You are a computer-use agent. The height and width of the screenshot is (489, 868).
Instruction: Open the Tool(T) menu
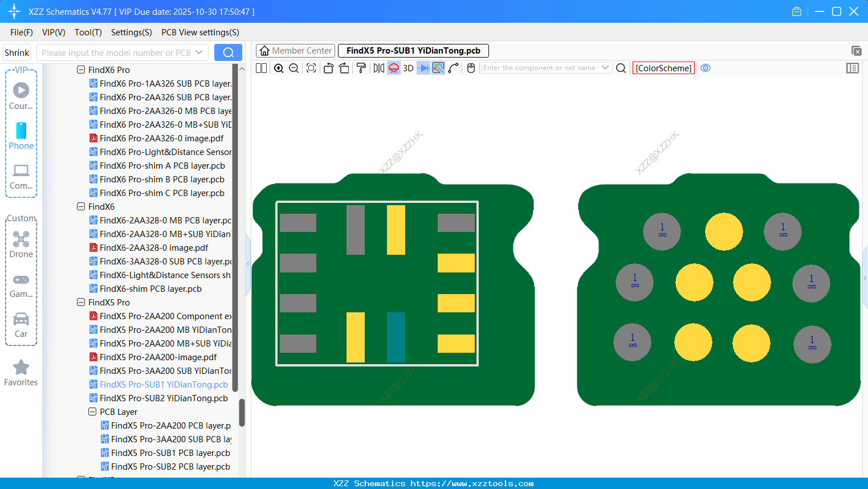(88, 32)
